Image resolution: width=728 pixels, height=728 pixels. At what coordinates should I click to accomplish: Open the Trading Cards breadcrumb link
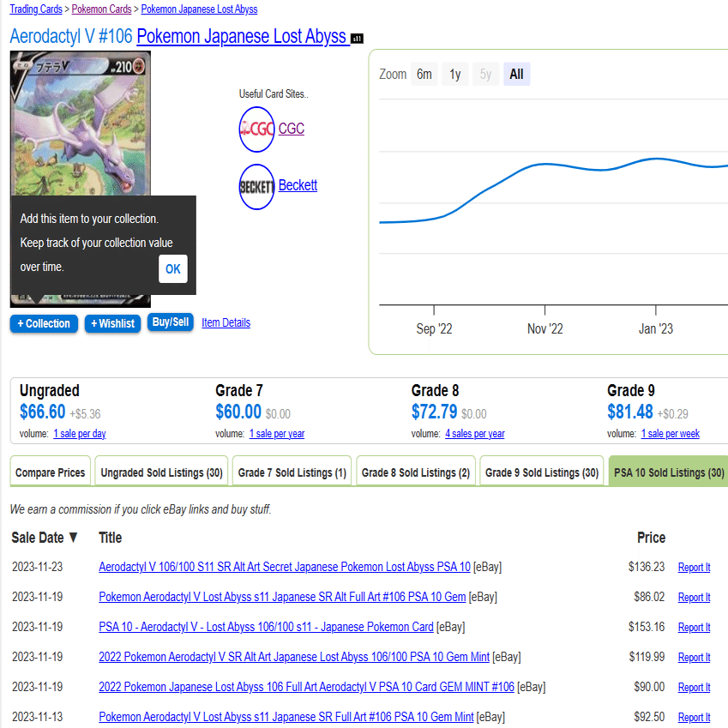pyautogui.click(x=36, y=9)
